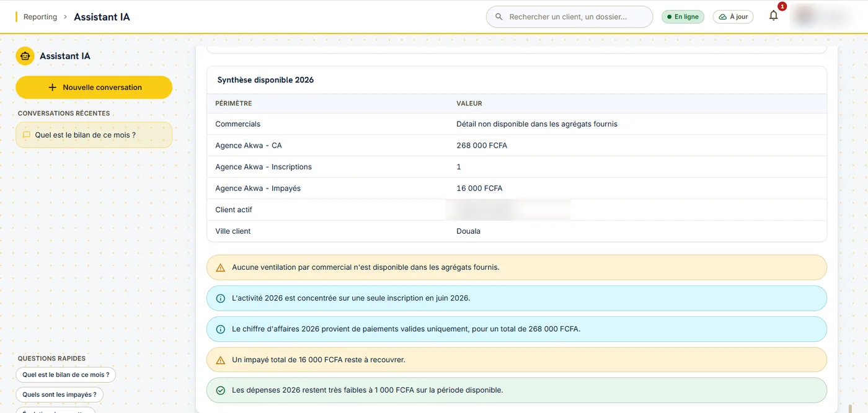This screenshot has height=413, width=868.
Task: Click the PÉRIMÈTRE column header
Action: tap(234, 104)
